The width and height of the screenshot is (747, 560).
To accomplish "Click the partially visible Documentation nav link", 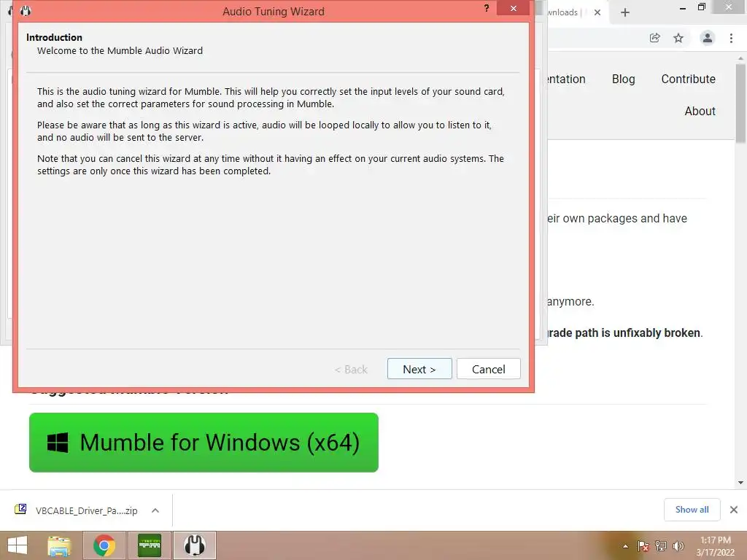I will point(566,79).
